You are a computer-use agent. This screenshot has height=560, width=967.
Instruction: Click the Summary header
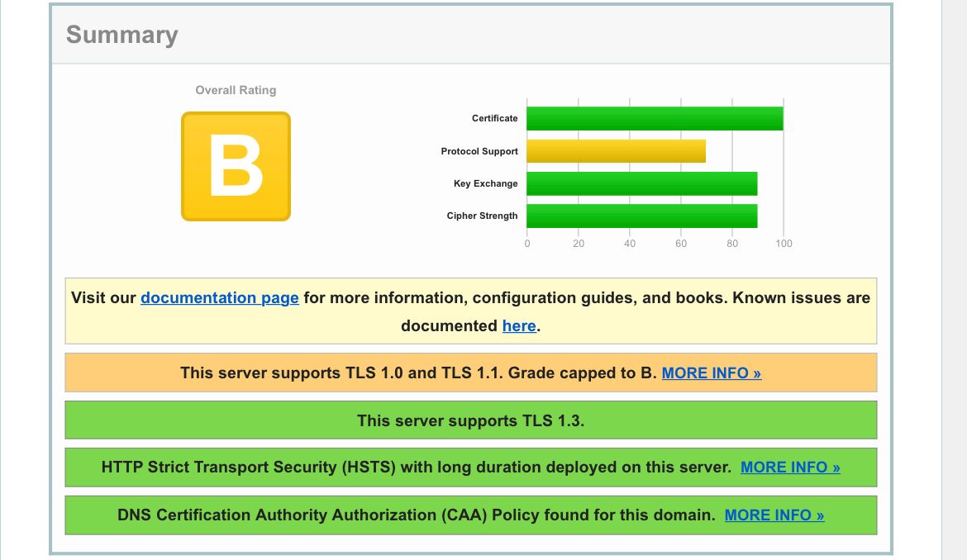[121, 35]
